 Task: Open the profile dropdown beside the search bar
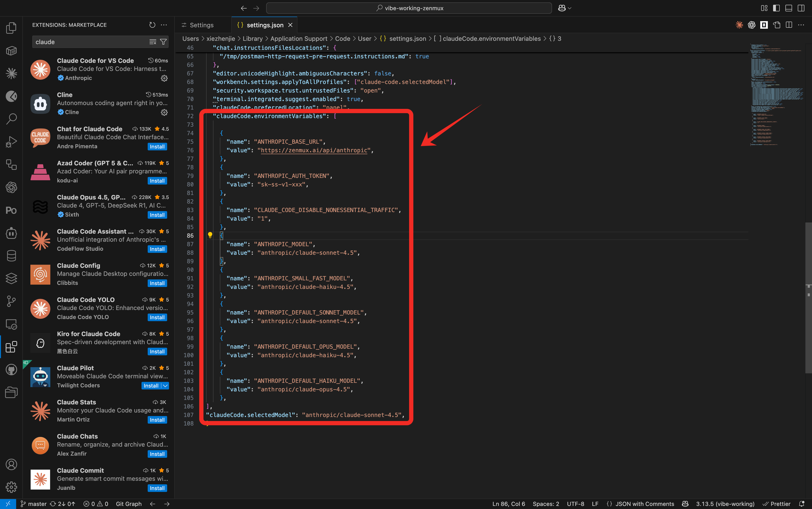(564, 8)
